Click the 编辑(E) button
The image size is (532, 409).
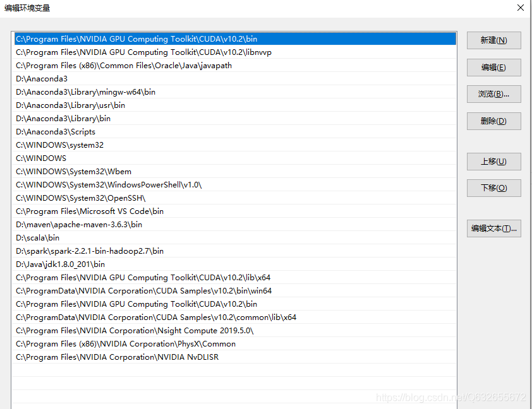pos(493,68)
